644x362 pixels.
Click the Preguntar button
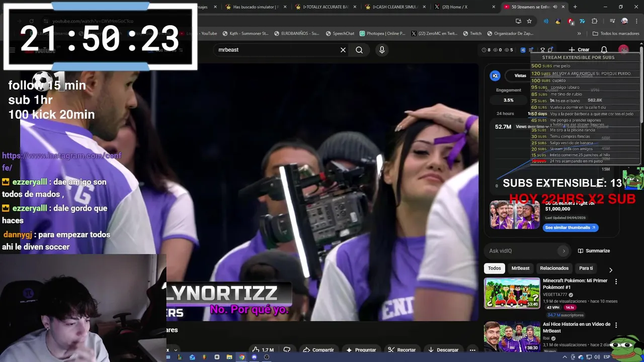pyautogui.click(x=361, y=349)
